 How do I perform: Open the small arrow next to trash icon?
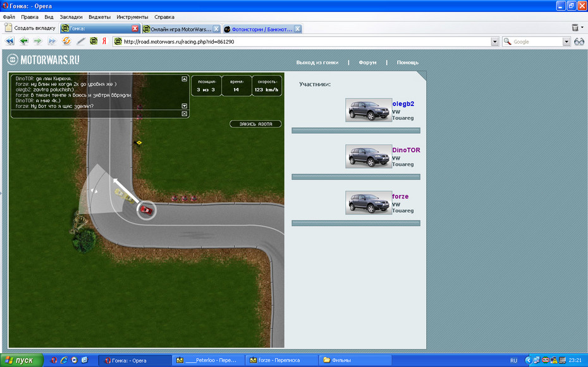(x=582, y=27)
